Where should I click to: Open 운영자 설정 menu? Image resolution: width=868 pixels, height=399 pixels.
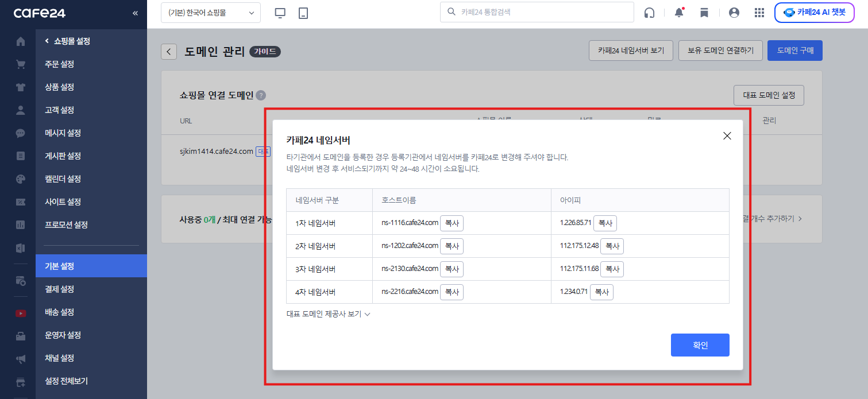[91, 335]
